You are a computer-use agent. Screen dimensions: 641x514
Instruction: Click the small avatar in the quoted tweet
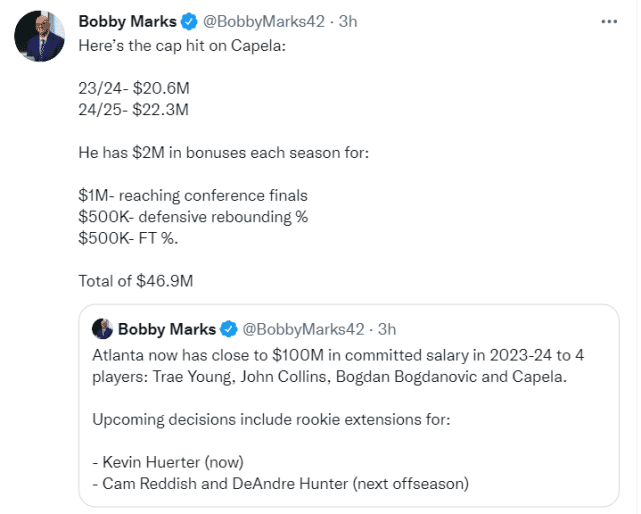point(102,329)
